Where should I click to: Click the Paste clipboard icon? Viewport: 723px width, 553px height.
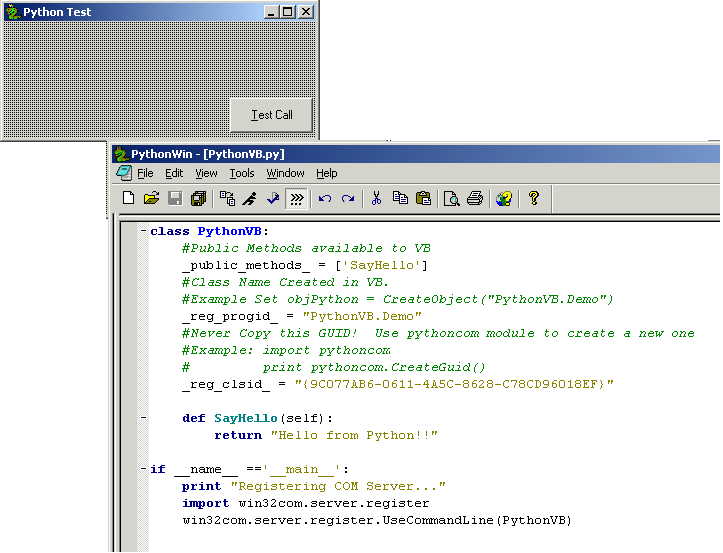(423, 198)
